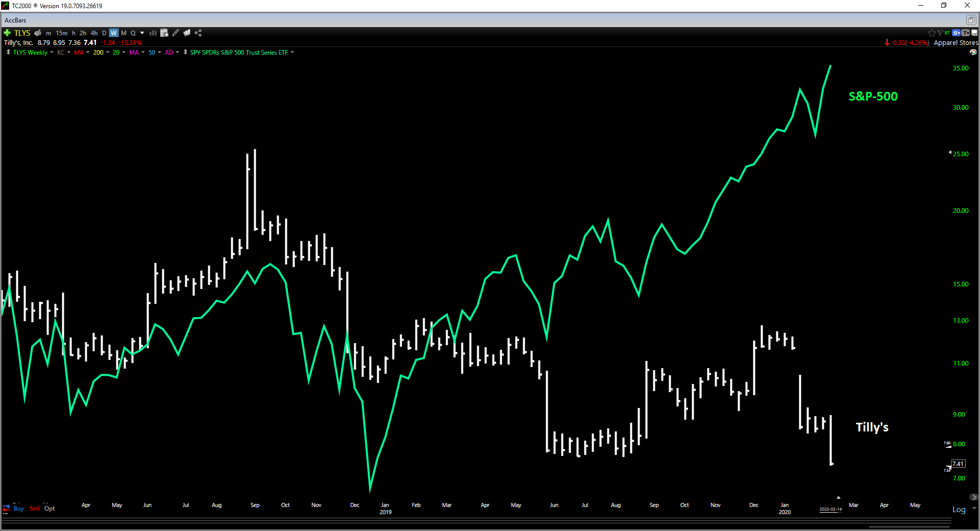The image size is (980, 531).
Task: Select the Quarterly 'Q' timeframe
Action: [x=133, y=33]
